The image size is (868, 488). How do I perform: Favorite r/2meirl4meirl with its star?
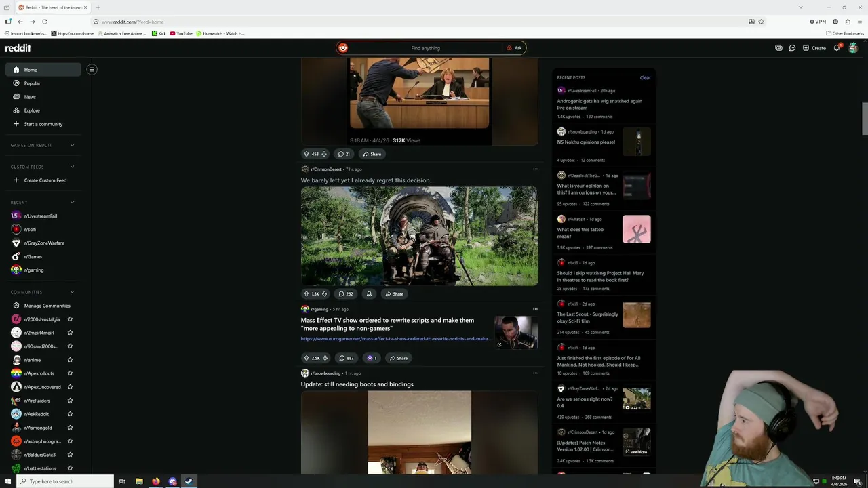70,333
